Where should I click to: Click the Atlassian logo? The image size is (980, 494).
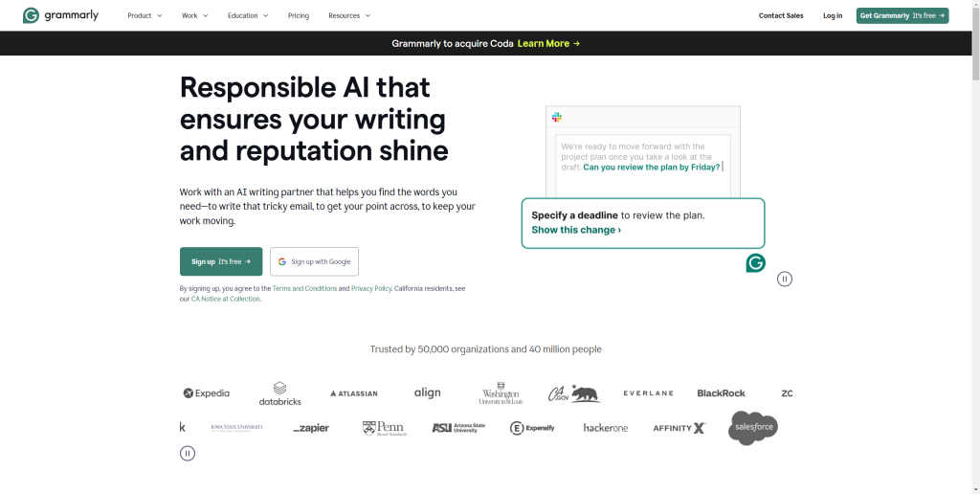[x=354, y=393]
